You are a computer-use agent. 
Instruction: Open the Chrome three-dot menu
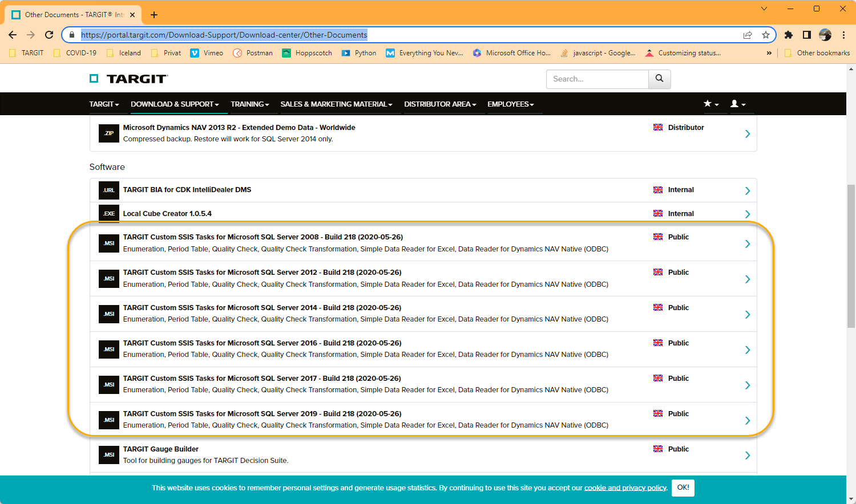[843, 35]
